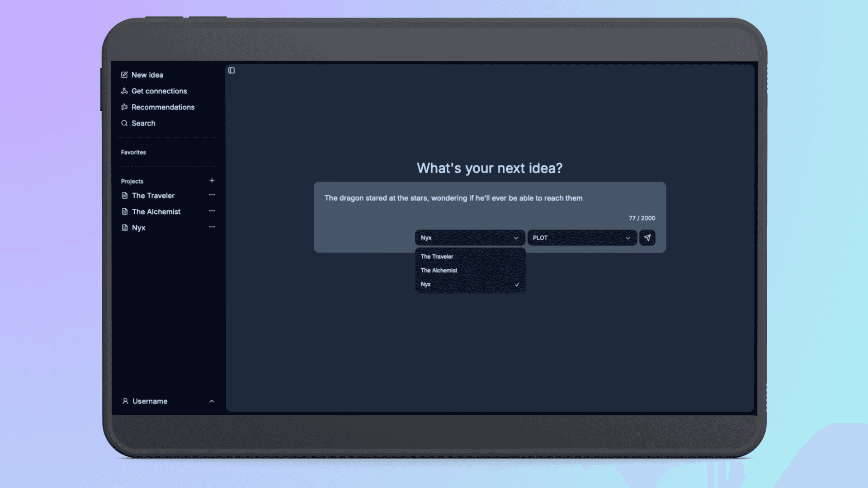Click ellipsis menu for The Alchemist
Viewport: 868px width, 488px height.
tap(211, 211)
